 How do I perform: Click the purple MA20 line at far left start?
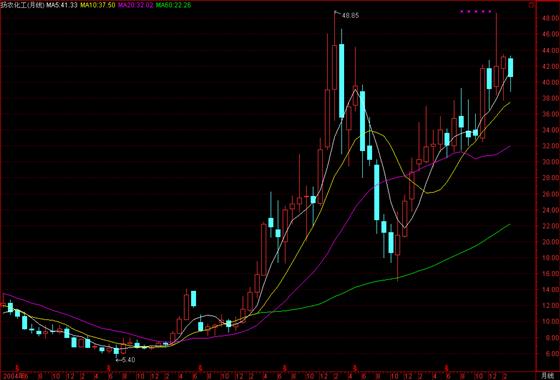pos(6,295)
